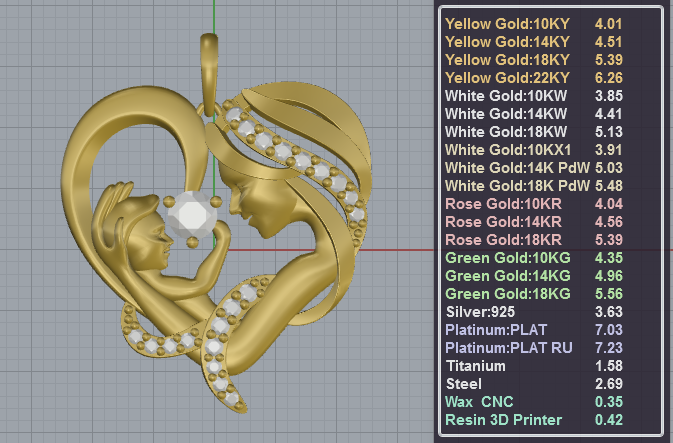Viewport: 673px width, 443px height.
Task: Select the Green Gold:10KG row
Action: coord(534,258)
